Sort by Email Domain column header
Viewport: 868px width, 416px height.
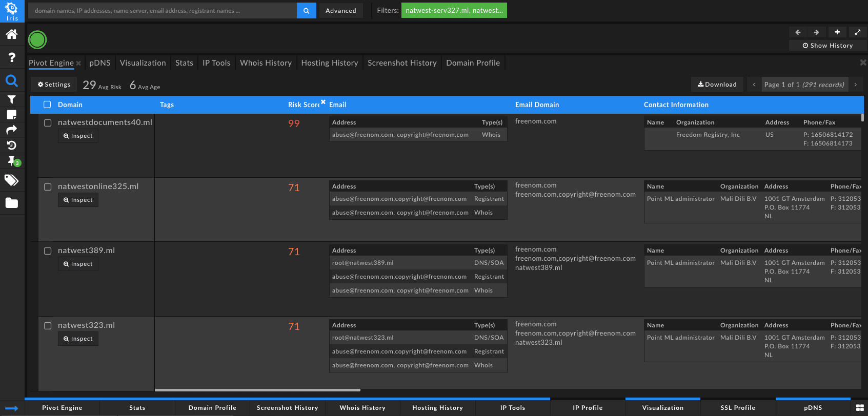pos(537,105)
